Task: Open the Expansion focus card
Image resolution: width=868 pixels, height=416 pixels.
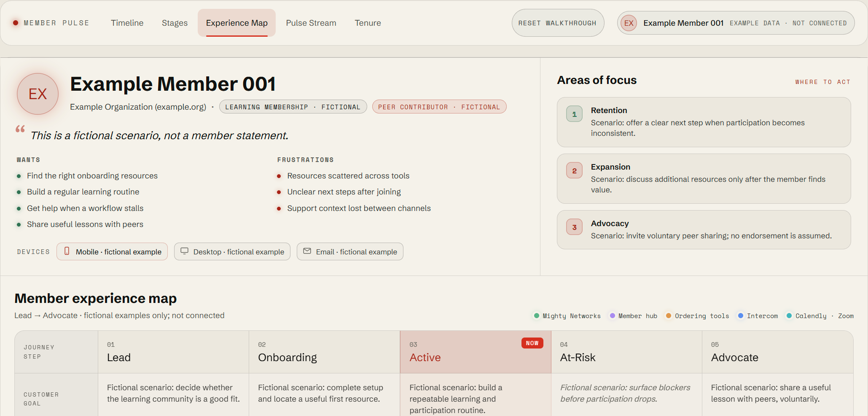Action: [x=704, y=178]
